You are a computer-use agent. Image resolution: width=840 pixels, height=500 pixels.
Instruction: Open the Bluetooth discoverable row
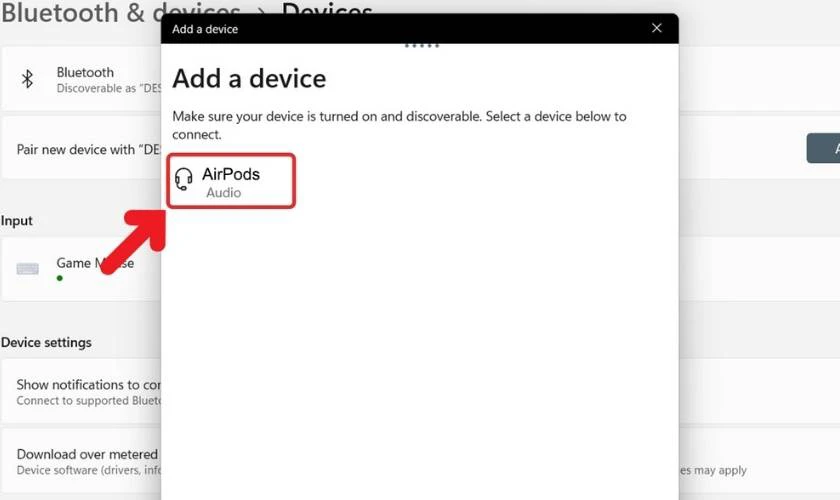click(x=85, y=79)
